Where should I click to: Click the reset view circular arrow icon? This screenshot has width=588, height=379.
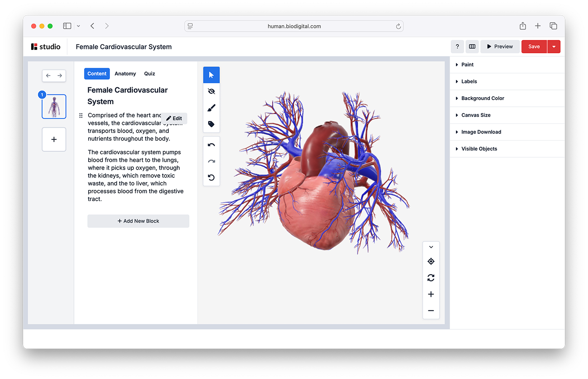(x=211, y=177)
